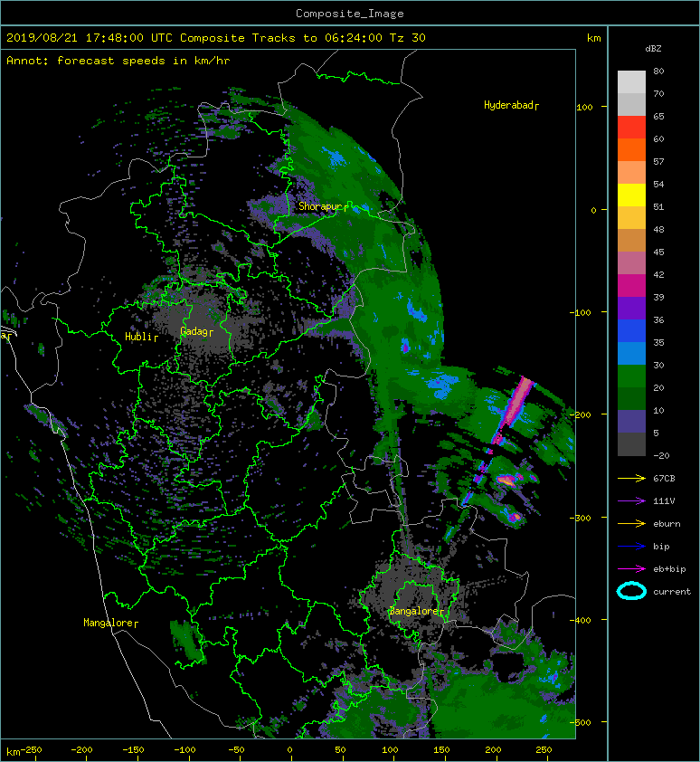Select the Bangalore city label
The width and height of the screenshot is (700, 762).
(x=416, y=611)
